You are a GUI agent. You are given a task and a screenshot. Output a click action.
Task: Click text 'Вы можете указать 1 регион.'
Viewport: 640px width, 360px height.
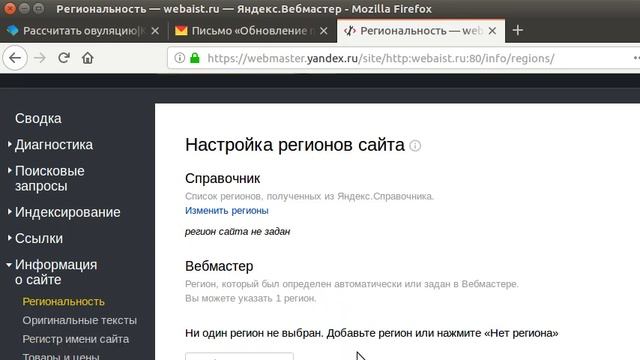click(x=251, y=298)
